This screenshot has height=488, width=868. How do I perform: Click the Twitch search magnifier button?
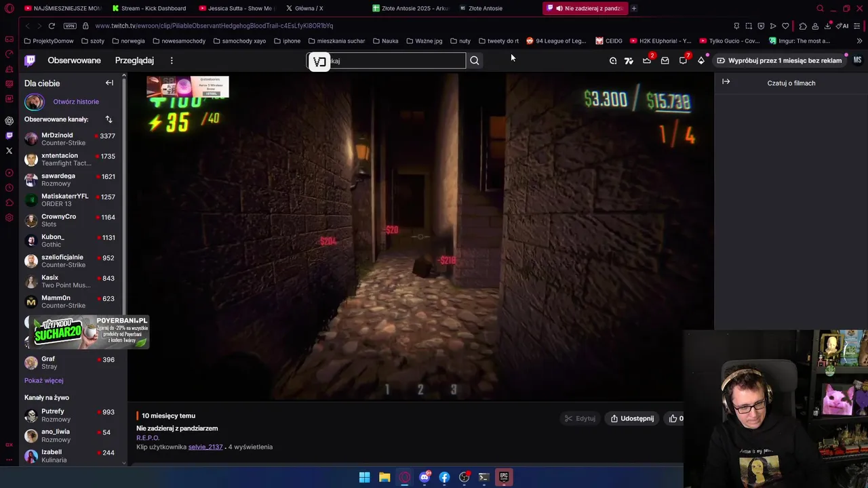point(475,61)
